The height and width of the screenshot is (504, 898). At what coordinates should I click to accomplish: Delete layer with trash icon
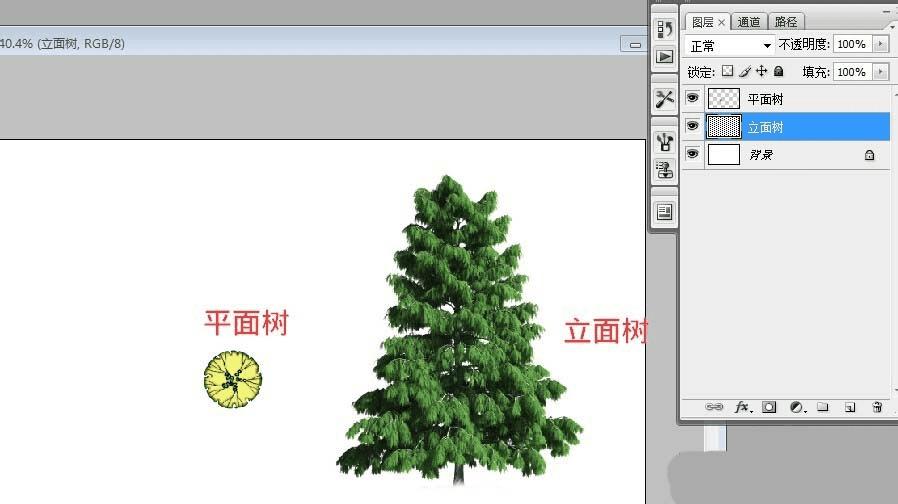(x=877, y=407)
